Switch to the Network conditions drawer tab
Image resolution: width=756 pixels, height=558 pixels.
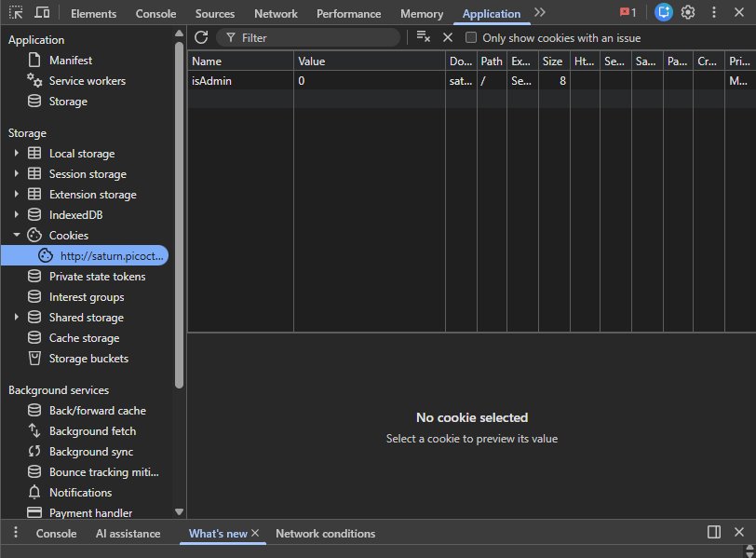click(326, 534)
